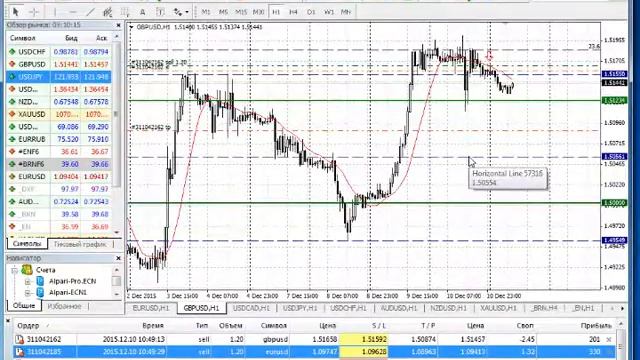Click the arrows/symbols drawing tool icon
Viewport: 640px width, 360px height.
tap(178, 12)
